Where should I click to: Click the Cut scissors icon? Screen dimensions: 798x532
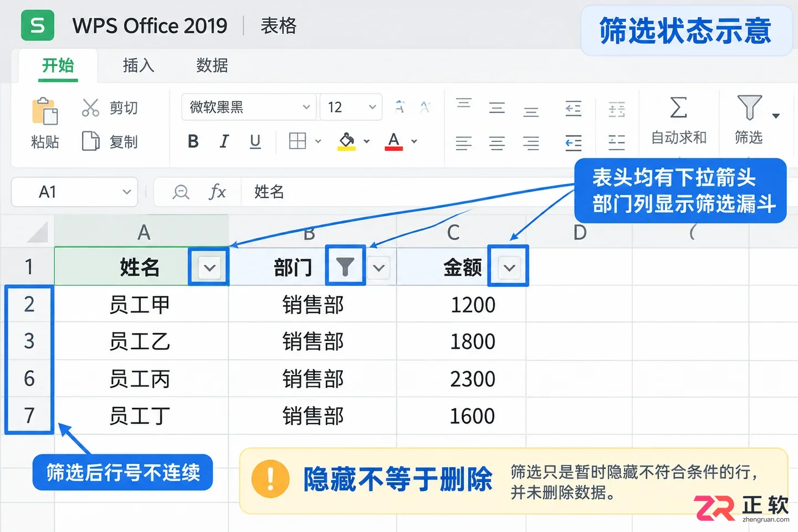click(x=90, y=108)
